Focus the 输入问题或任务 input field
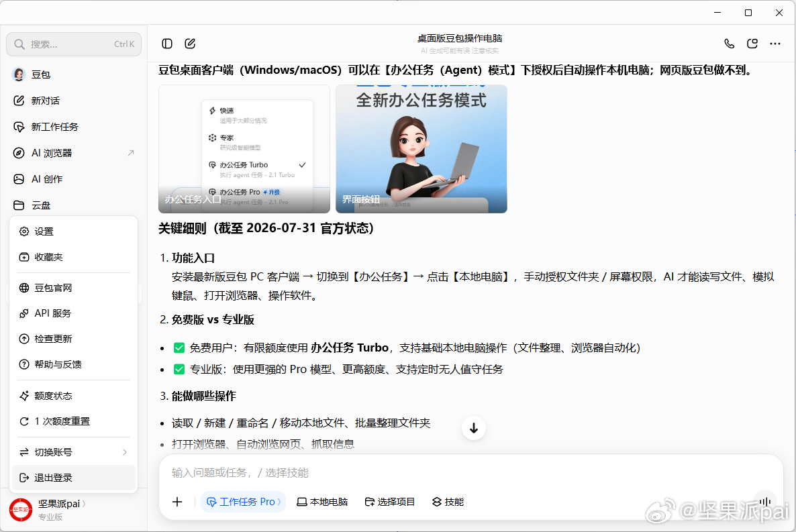This screenshot has width=796, height=532. click(x=470, y=472)
